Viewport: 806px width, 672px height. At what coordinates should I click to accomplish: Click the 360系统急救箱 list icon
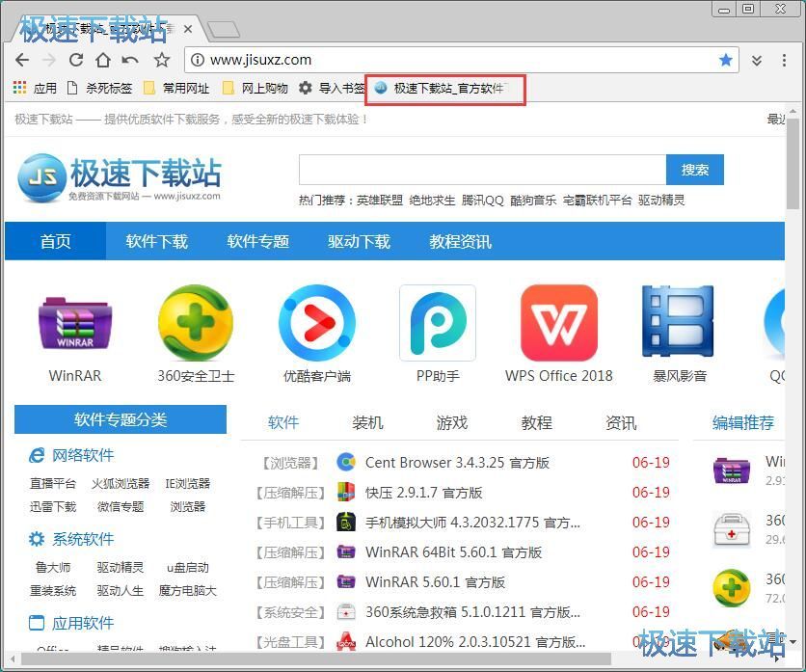tap(346, 612)
